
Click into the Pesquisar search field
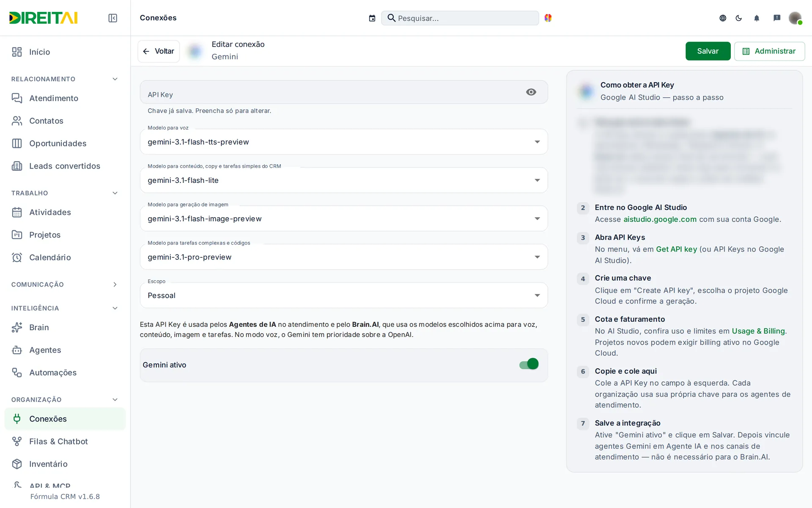[460, 18]
